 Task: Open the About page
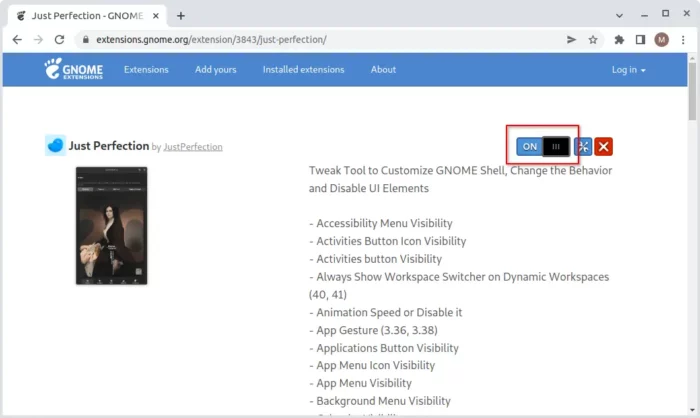point(383,70)
